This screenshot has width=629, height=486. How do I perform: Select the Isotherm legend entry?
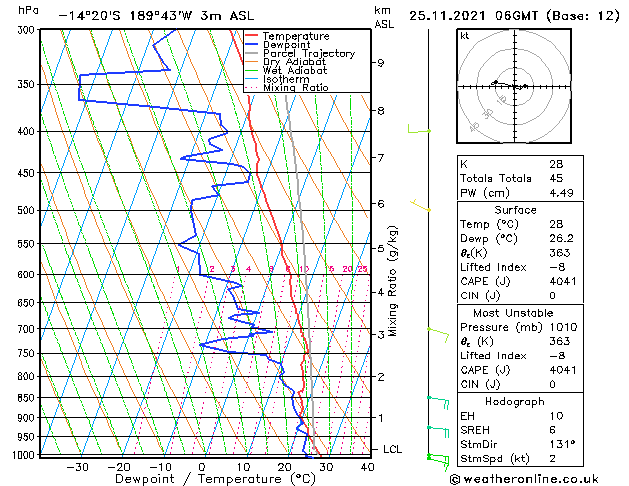[x=283, y=79]
